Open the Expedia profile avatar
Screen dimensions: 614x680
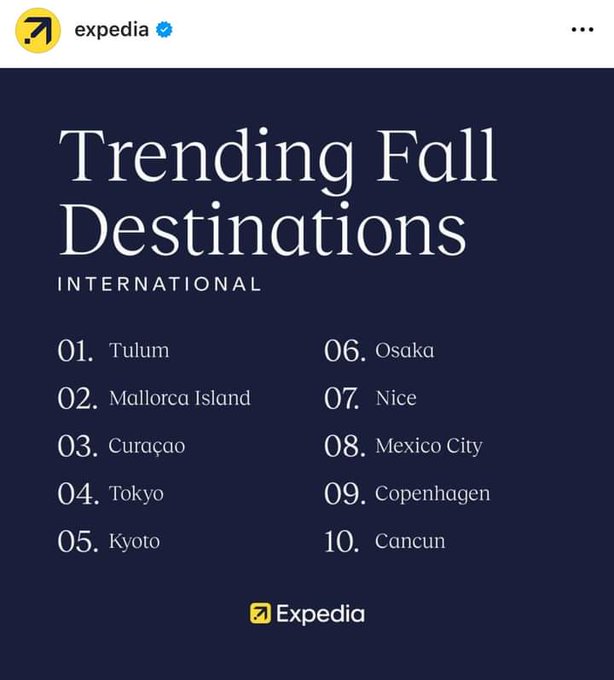click(37, 30)
